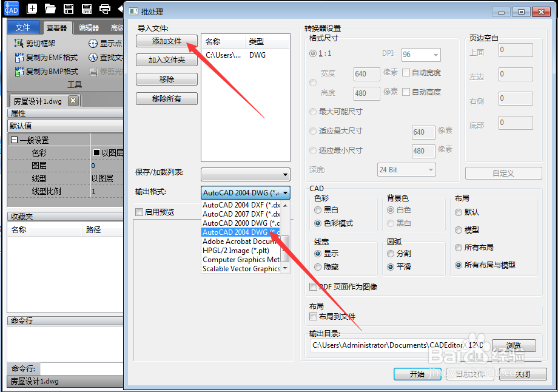The image size is (558, 392).
Task: Select the 黑白 color radio button
Action: [x=318, y=210]
